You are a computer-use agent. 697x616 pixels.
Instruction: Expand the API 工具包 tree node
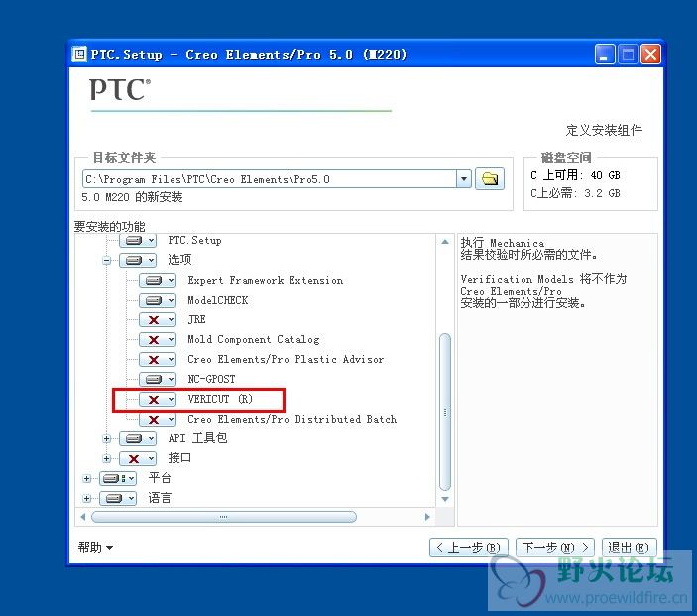pyautogui.click(x=107, y=439)
